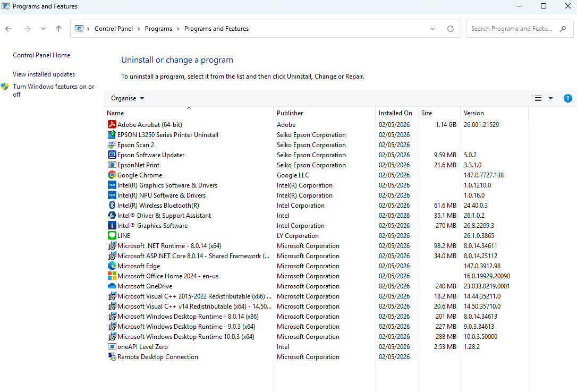
Task: Click the change view list icon
Action: [x=538, y=98]
